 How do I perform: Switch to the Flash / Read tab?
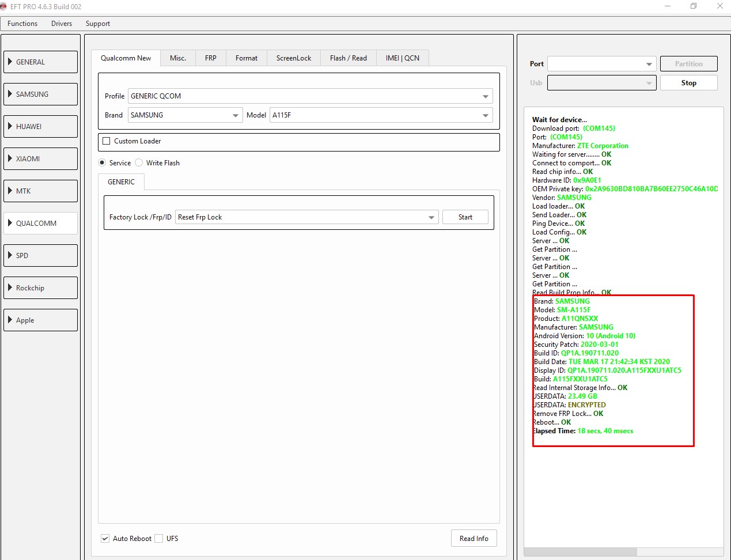[348, 58]
